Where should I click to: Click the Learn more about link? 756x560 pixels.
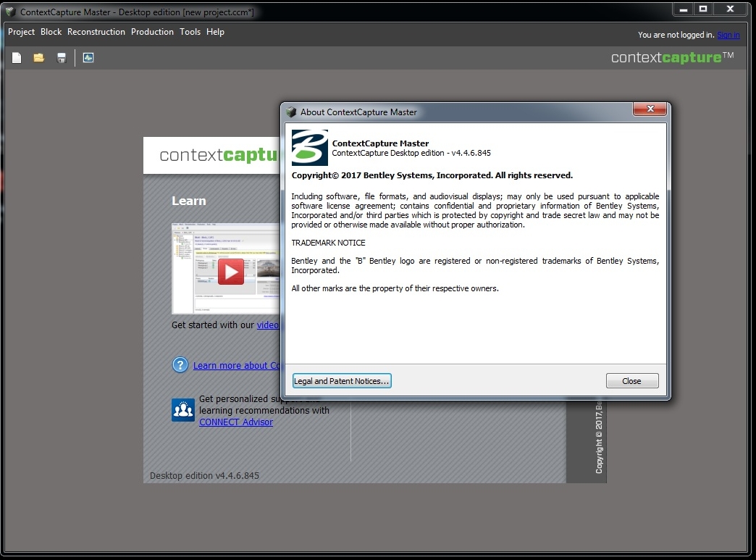point(236,365)
